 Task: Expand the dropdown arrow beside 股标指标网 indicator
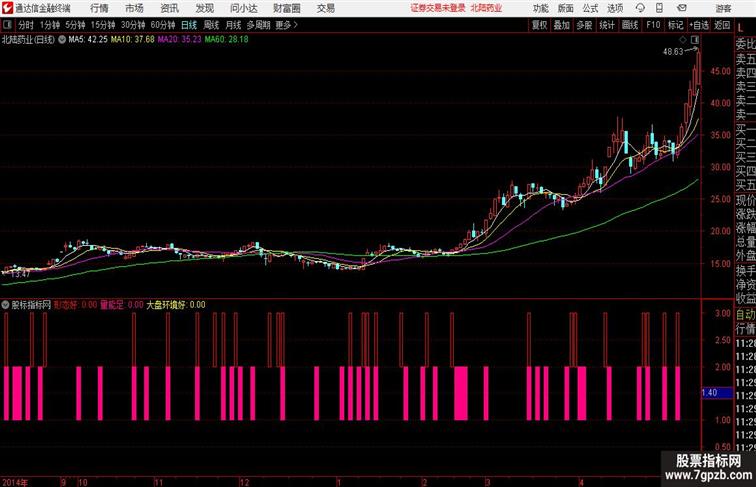point(5,305)
